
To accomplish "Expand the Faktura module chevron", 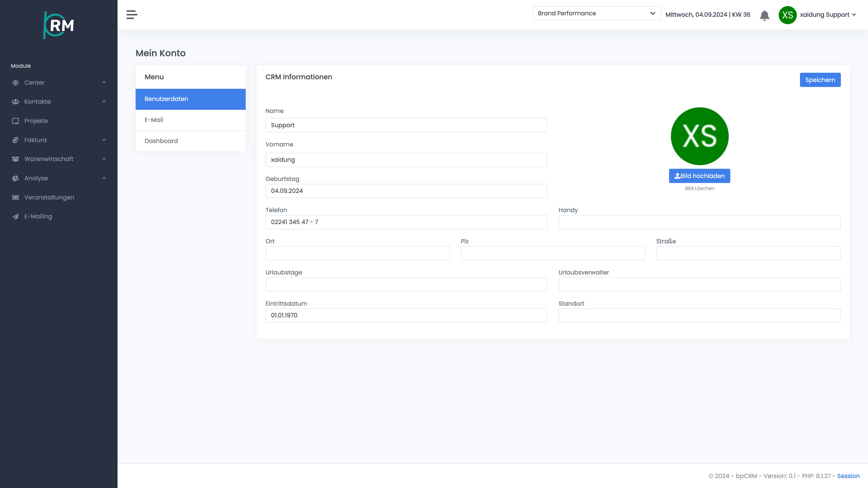I will [104, 140].
